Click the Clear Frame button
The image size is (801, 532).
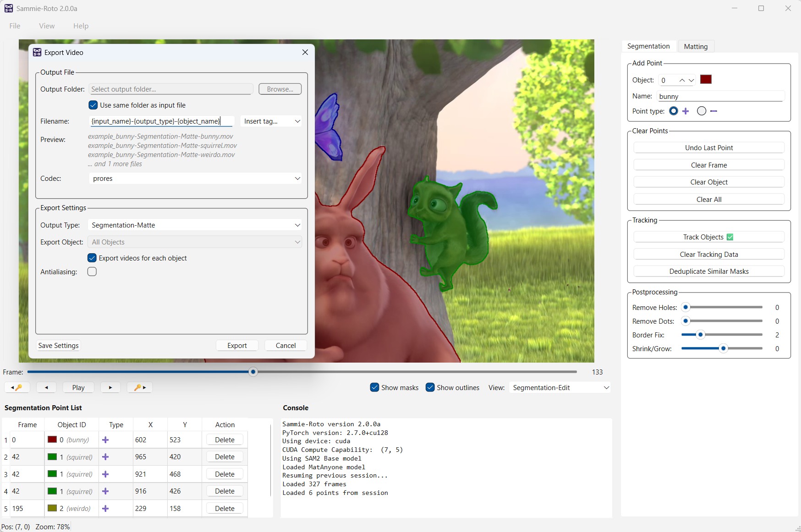coord(709,165)
